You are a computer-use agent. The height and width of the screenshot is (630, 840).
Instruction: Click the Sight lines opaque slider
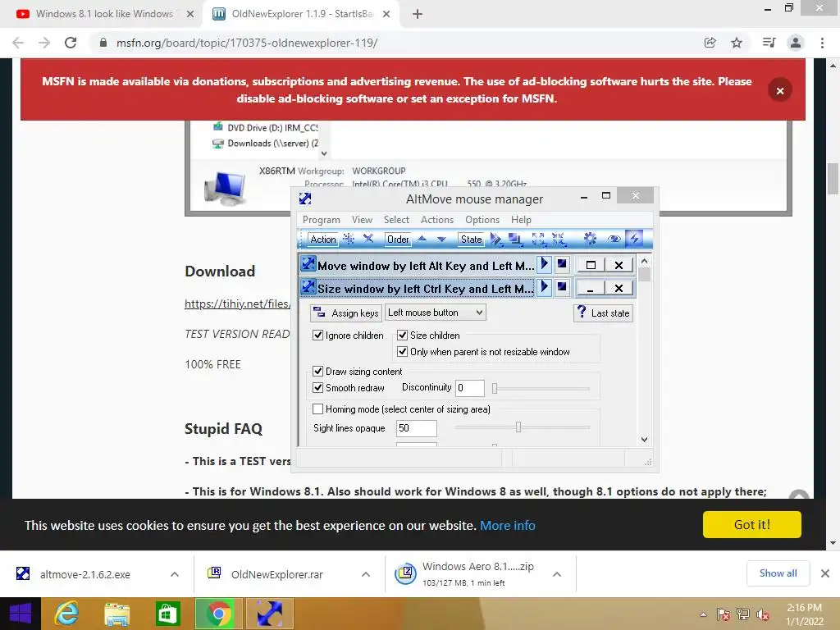pos(523,427)
